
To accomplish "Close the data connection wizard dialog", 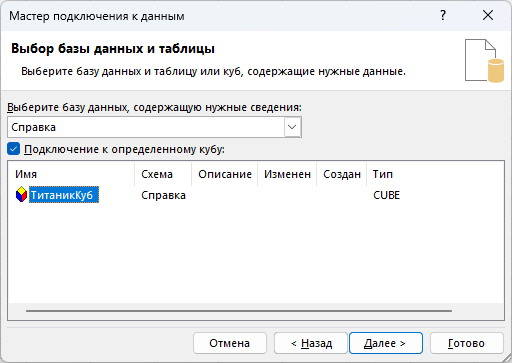I will [x=488, y=15].
